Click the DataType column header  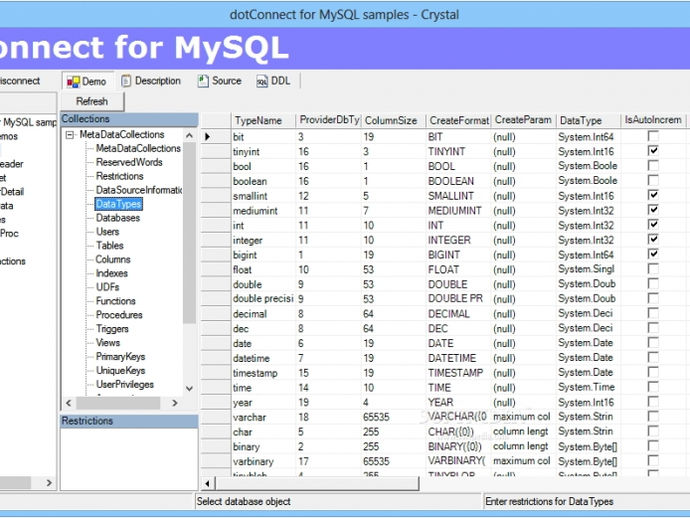point(588,121)
